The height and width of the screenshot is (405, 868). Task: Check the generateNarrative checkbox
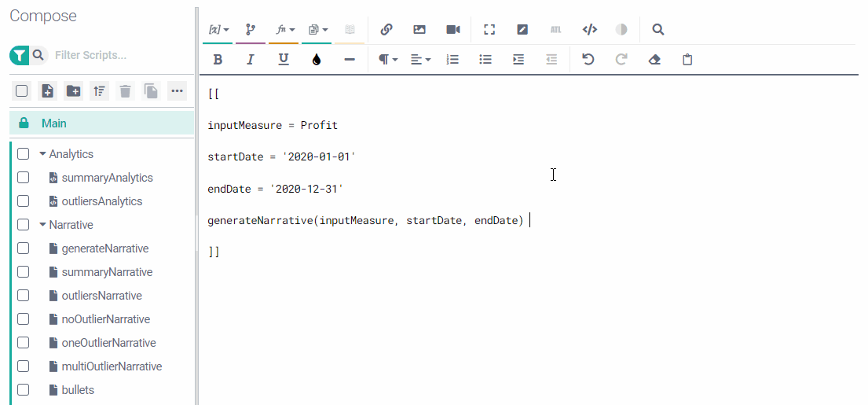pos(23,249)
